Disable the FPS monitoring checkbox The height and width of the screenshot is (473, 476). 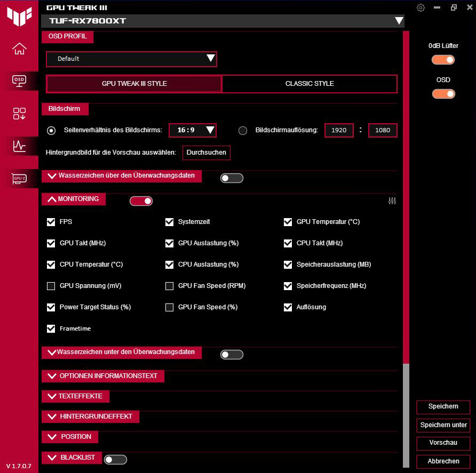click(x=51, y=222)
